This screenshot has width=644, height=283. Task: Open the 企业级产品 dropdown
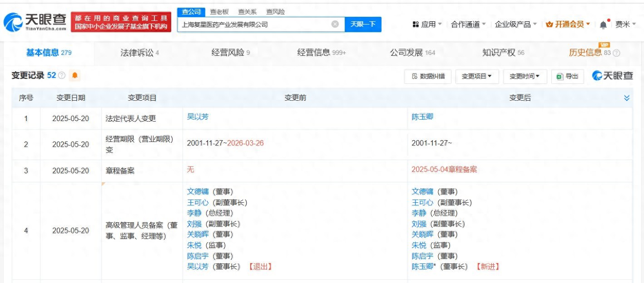click(516, 24)
